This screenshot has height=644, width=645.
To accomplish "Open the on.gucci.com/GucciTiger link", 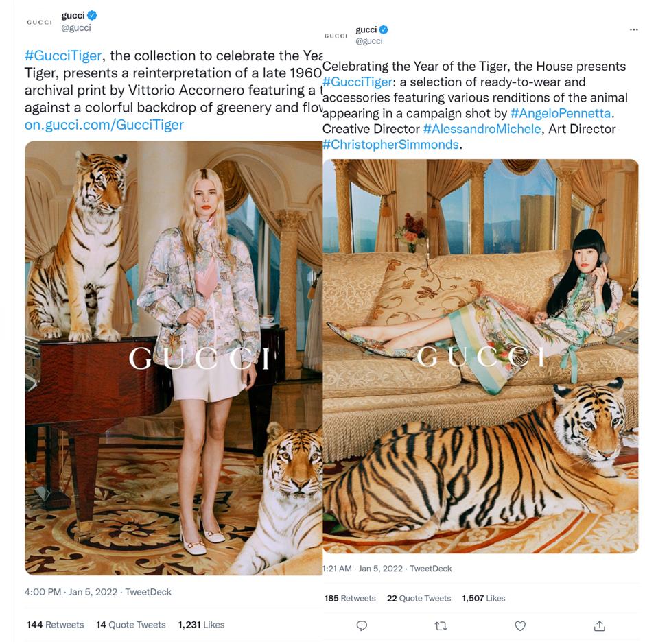I will click(x=104, y=125).
